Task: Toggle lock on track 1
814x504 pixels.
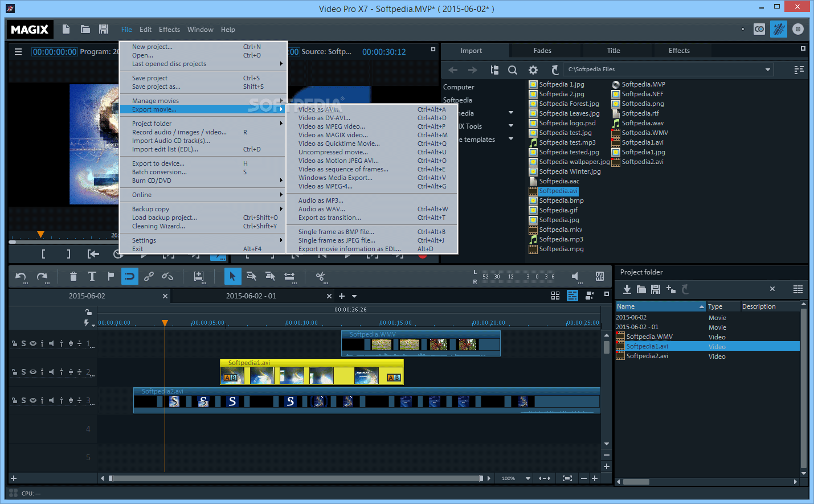Action: (x=14, y=343)
